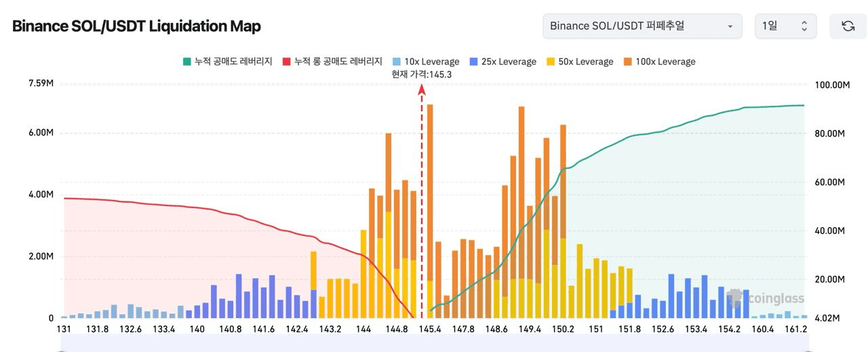Click the right axis value 100.00M
This screenshot has width=868, height=352.
tap(831, 85)
